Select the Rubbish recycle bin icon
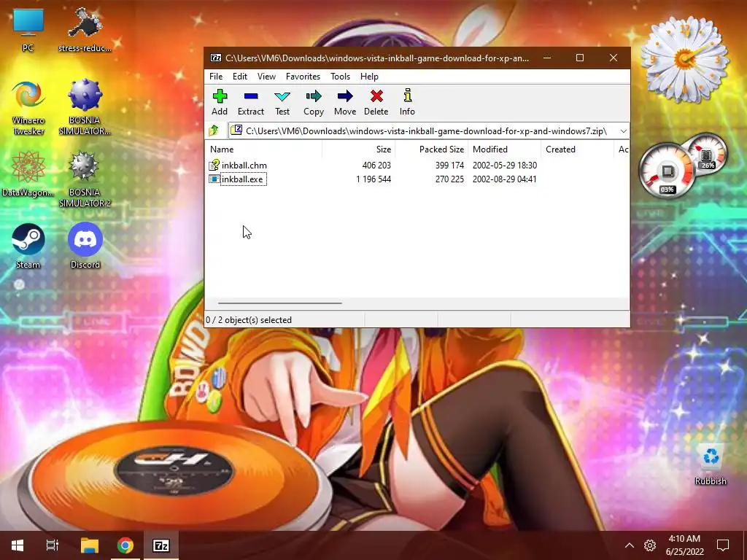 point(711,464)
